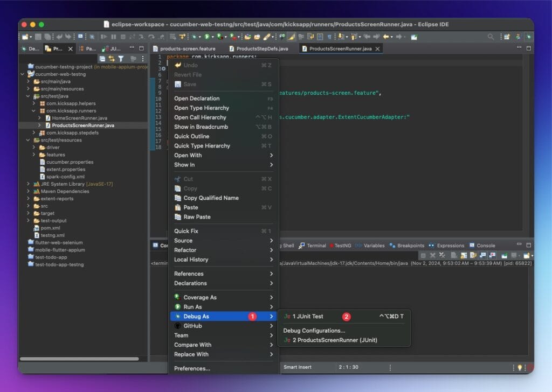
Task: Select testng.xml in the project tree
Action: pos(52,235)
